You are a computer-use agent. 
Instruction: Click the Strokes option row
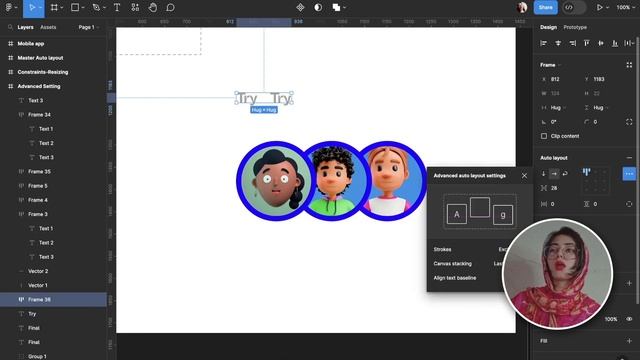click(x=469, y=249)
